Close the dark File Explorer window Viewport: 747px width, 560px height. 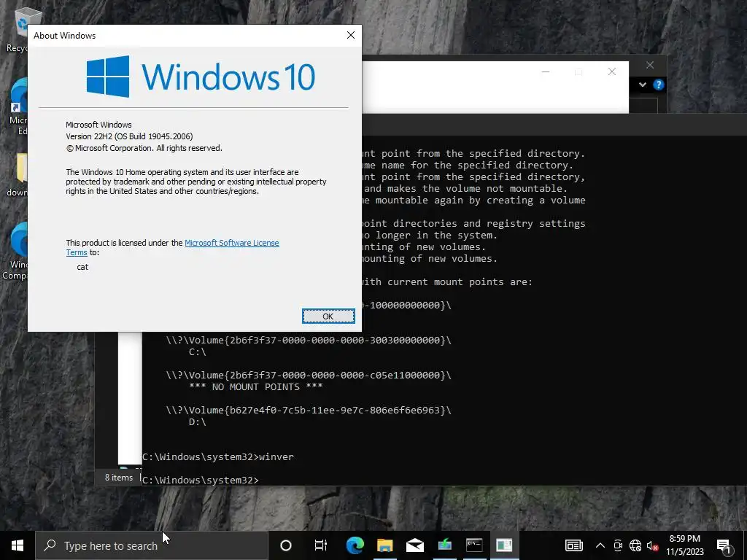click(650, 65)
